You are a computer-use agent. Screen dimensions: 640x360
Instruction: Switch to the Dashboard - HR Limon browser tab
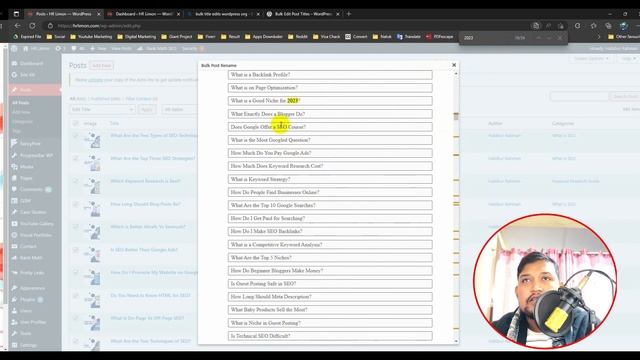(x=144, y=14)
